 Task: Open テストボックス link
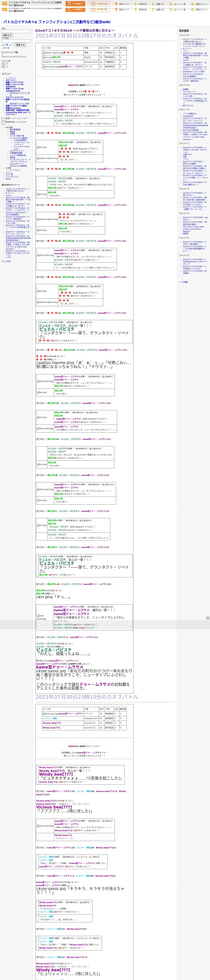pos(12,177)
